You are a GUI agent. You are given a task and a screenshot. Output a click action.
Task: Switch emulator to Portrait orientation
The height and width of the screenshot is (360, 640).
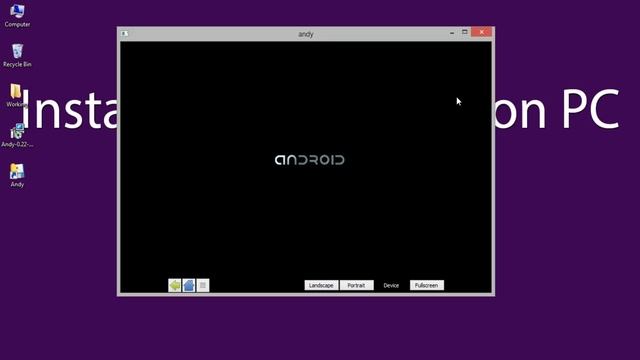356,285
